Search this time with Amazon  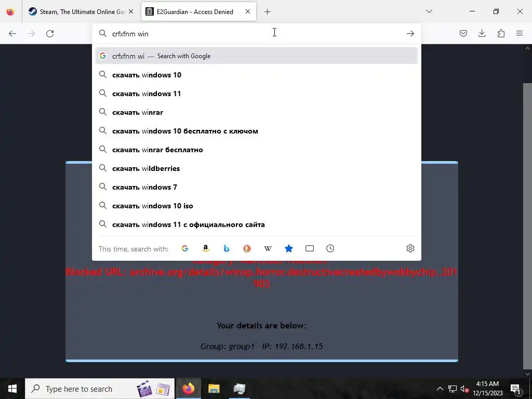point(206,248)
